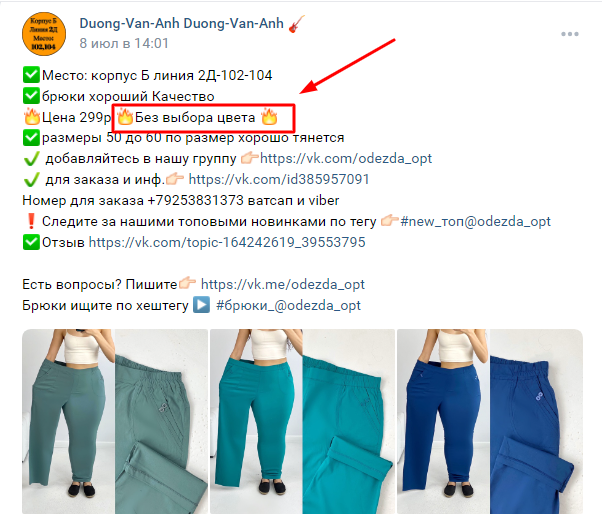Open the vk.com/odezda_opt group link
The width and height of the screenshot is (602, 516).
[346, 158]
